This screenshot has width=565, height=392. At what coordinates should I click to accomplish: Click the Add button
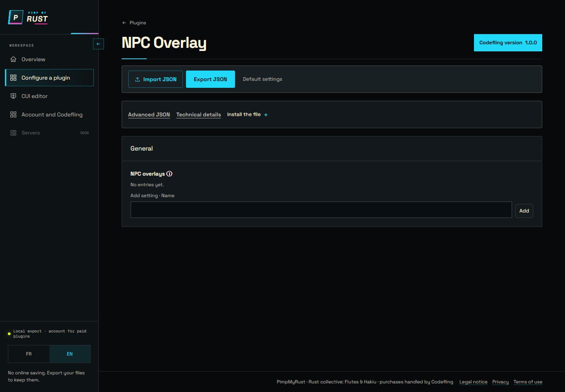click(524, 211)
